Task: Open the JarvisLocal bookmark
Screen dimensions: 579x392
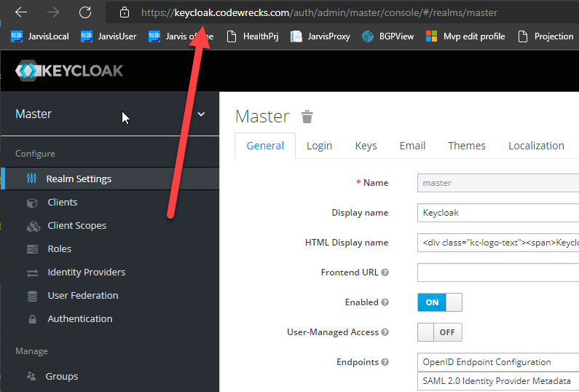Action: click(x=40, y=36)
